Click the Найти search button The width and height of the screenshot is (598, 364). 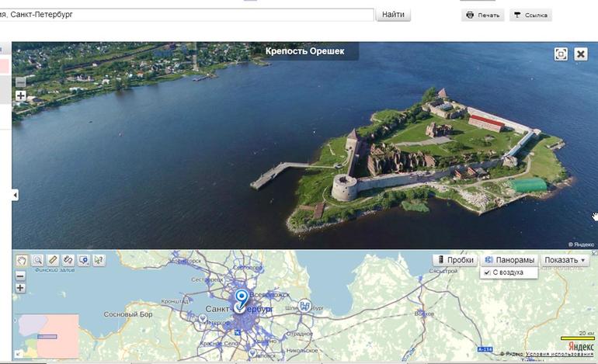click(x=393, y=15)
